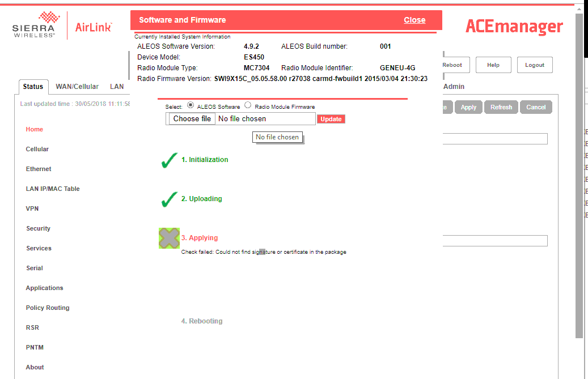Click the Apply button

[468, 107]
